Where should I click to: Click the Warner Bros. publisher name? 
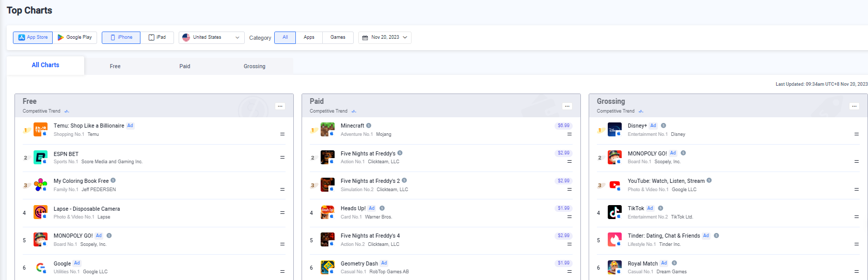(x=378, y=217)
